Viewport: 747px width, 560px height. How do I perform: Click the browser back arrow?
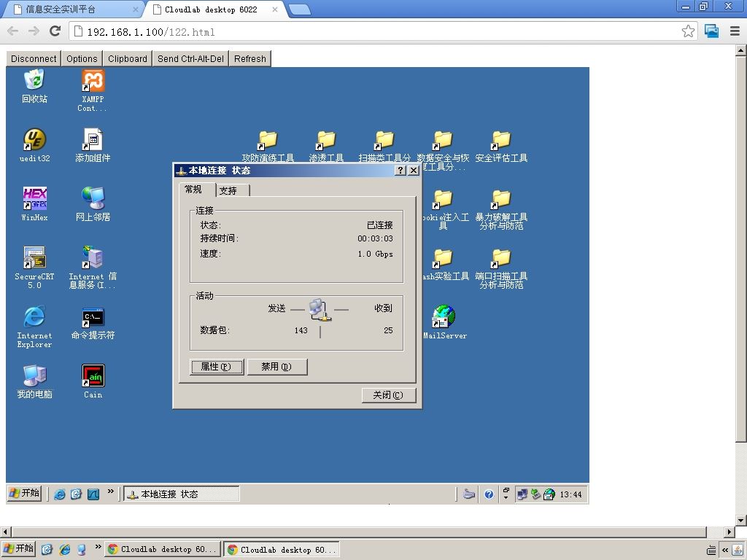click(x=13, y=31)
